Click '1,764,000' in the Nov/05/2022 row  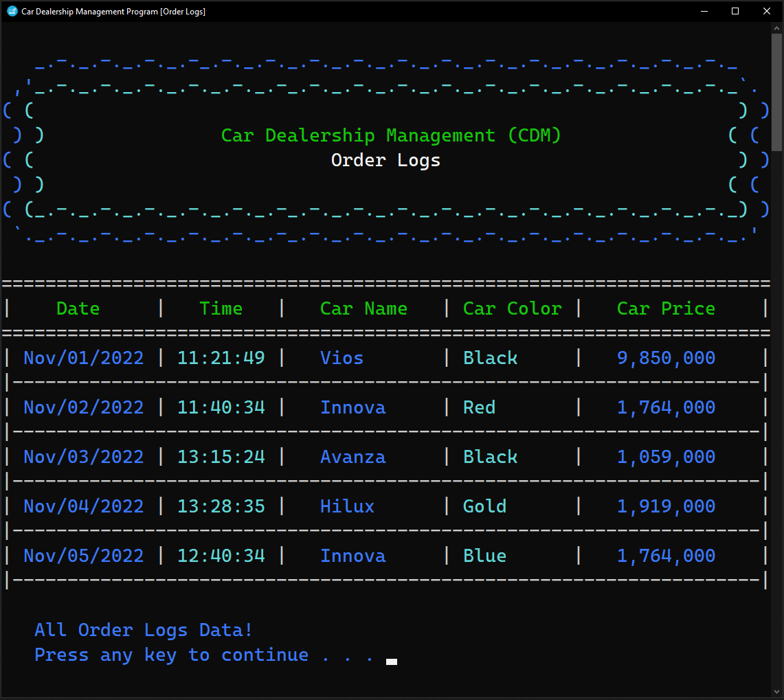click(666, 556)
